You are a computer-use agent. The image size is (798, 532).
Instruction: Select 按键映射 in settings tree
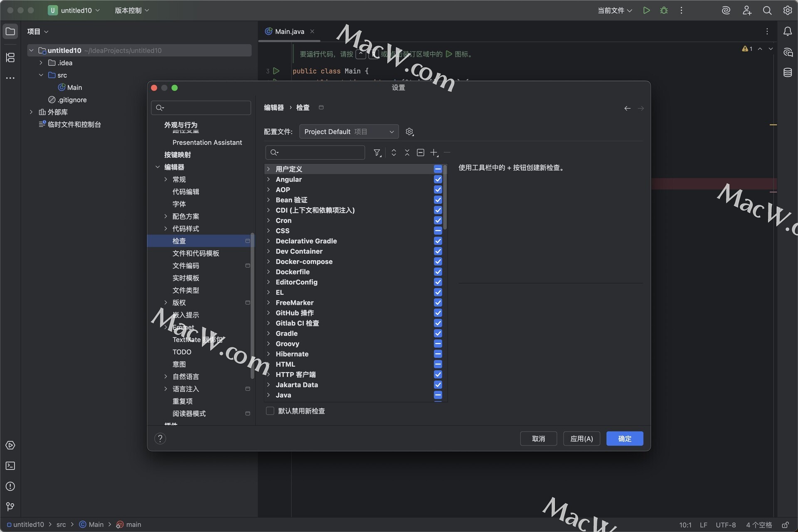click(x=177, y=155)
